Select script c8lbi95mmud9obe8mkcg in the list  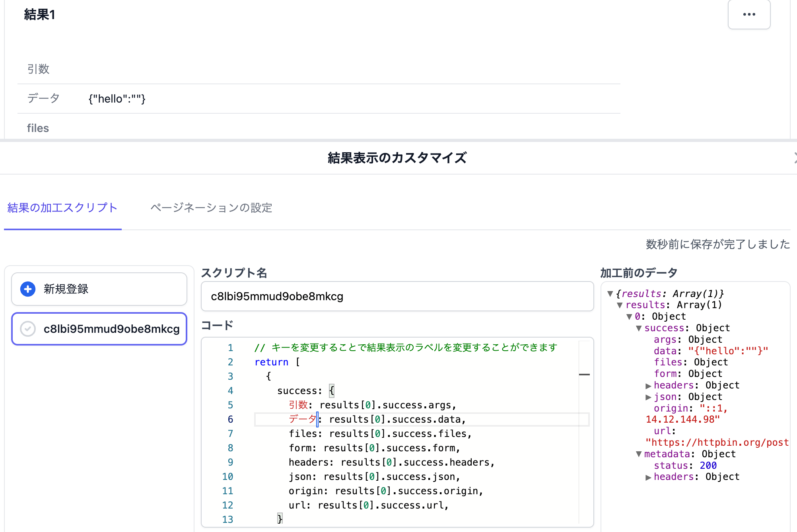99,329
